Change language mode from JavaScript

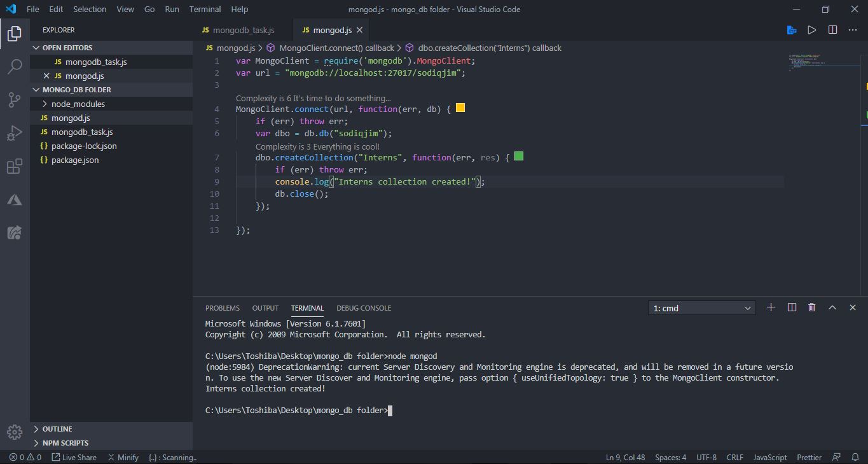pos(769,457)
